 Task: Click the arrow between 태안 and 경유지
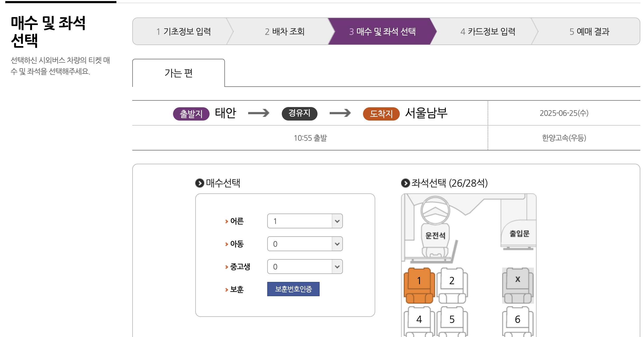[258, 113]
